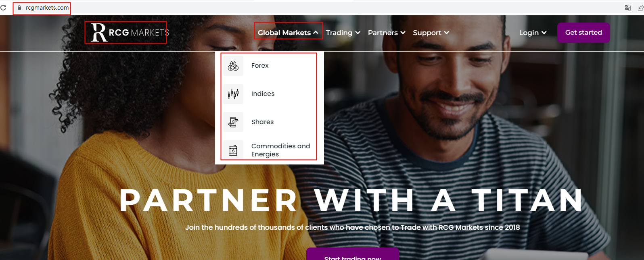Choose Shares in the markets menu
The image size is (644, 260).
point(262,122)
